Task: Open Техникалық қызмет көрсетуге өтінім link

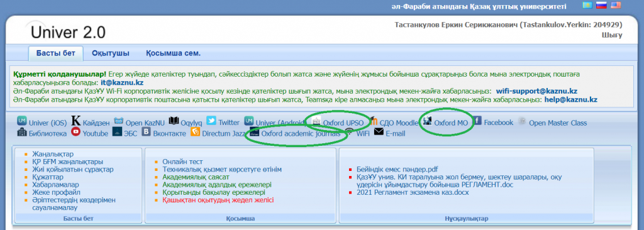Action: (222, 169)
